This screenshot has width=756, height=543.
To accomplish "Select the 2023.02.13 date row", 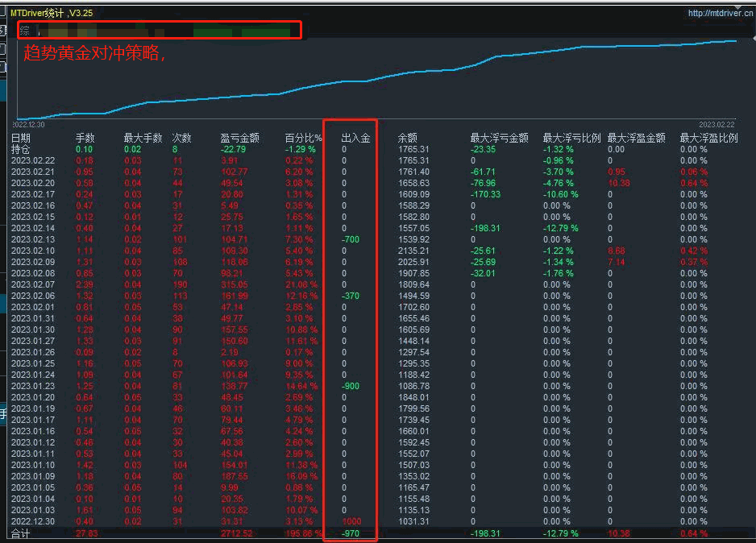I will [x=32, y=239].
